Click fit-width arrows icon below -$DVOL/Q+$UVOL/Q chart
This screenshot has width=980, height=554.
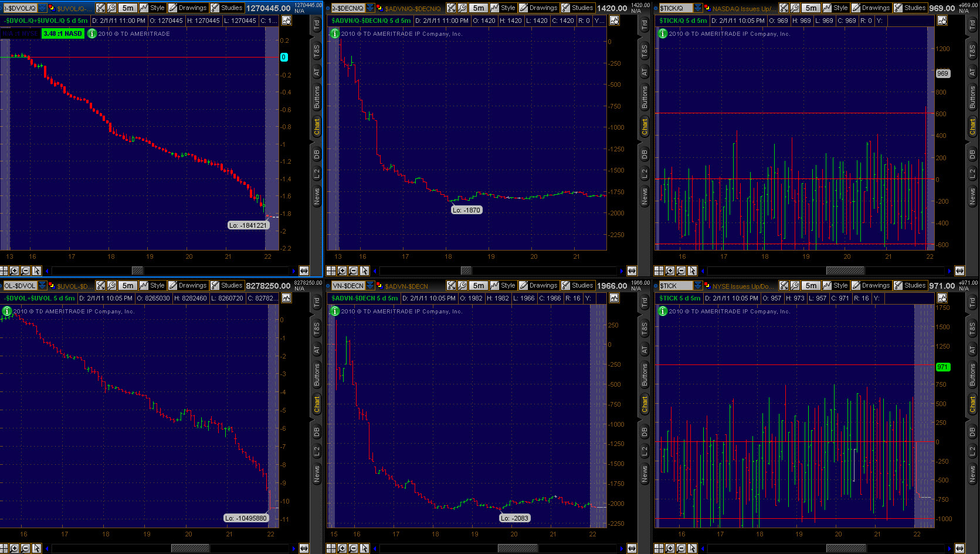(x=304, y=271)
